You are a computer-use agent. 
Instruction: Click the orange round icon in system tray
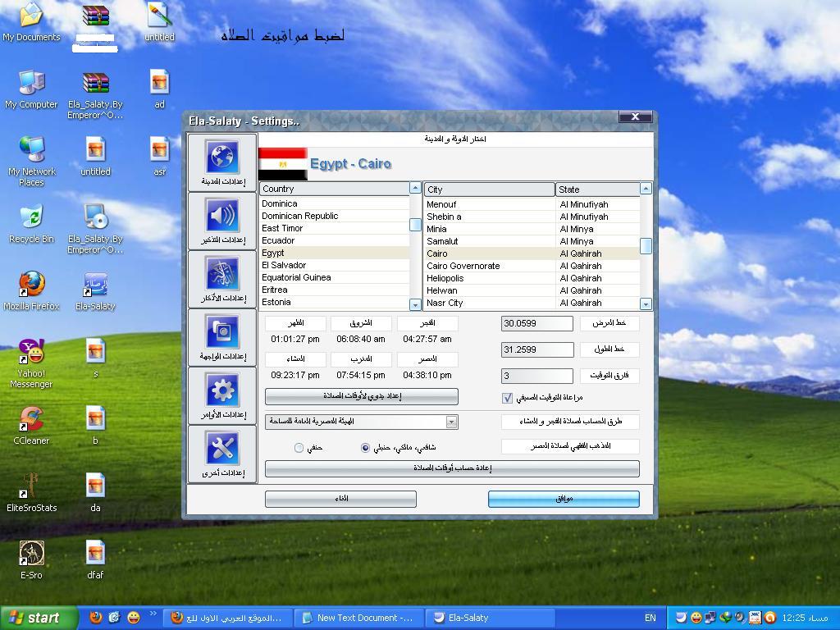click(769, 618)
